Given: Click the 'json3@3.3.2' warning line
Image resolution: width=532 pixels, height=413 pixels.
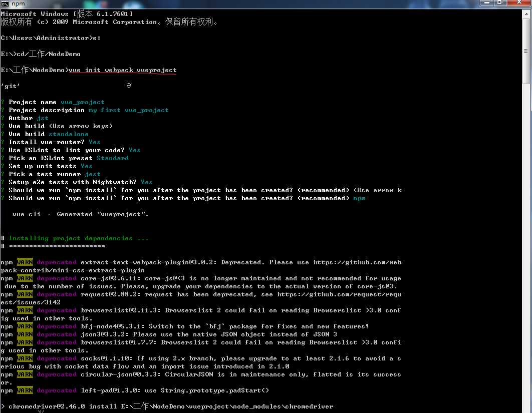Looking at the screenshot, I should pos(169,335).
